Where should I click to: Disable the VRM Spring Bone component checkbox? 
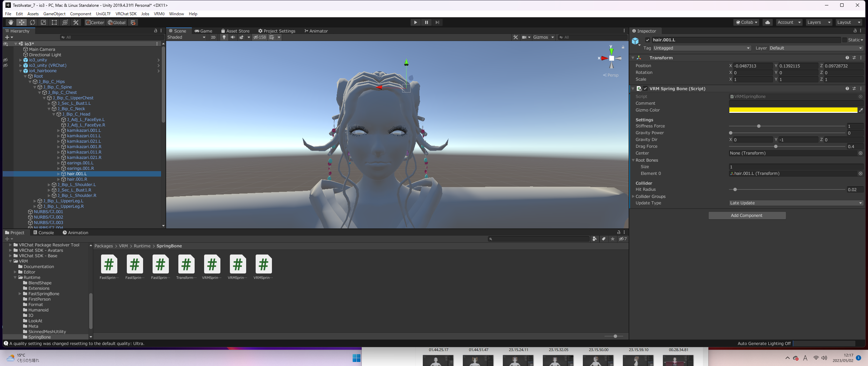pos(645,88)
